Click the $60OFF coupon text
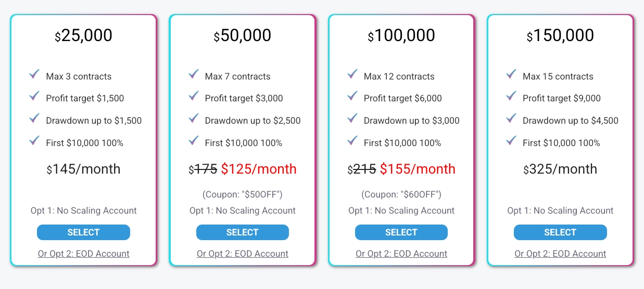Viewport: 644px width, 289px height. point(401,194)
